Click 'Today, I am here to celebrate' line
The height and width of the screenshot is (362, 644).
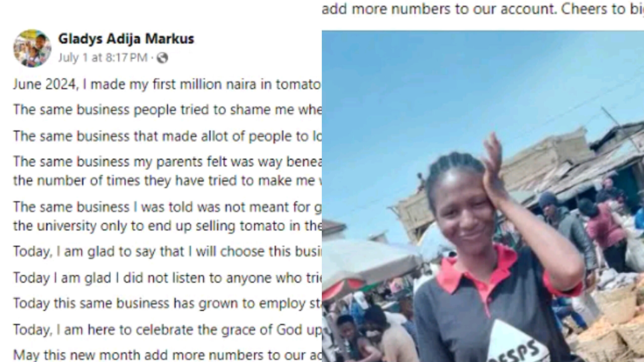(x=167, y=330)
